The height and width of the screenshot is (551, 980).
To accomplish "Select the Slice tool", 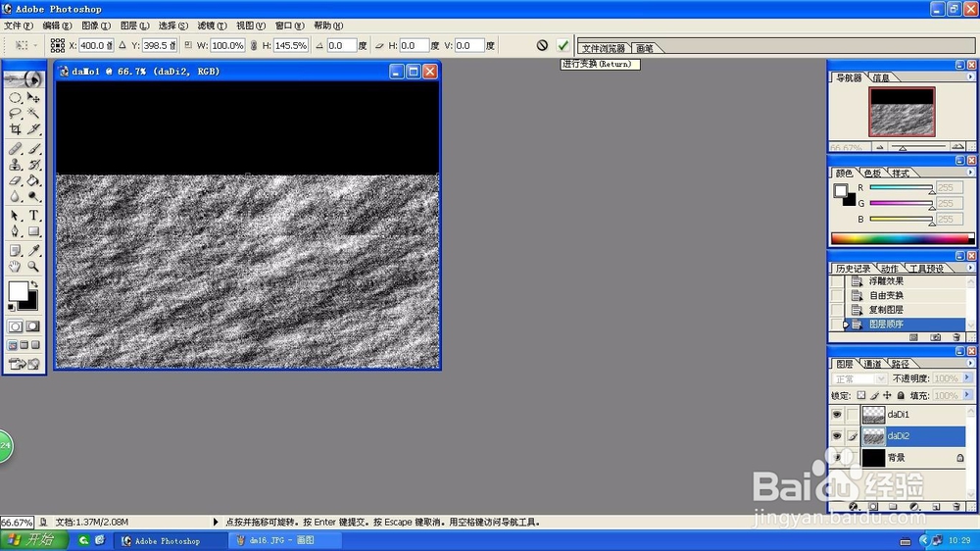I will 33,129.
